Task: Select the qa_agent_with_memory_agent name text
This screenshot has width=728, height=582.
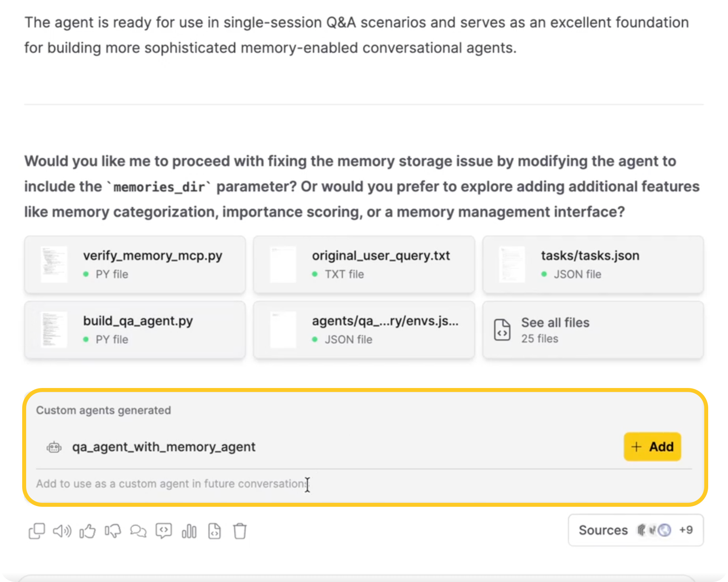Action: (x=164, y=447)
